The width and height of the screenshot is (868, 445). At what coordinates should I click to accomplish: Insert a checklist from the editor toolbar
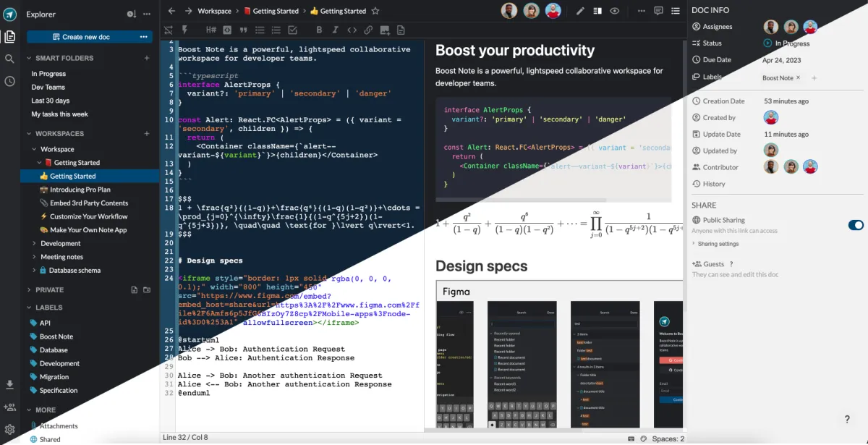(292, 30)
